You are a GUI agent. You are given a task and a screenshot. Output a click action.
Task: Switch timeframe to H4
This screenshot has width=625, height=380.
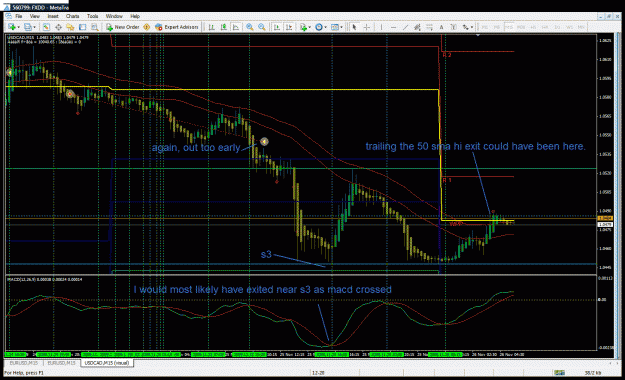545,27
